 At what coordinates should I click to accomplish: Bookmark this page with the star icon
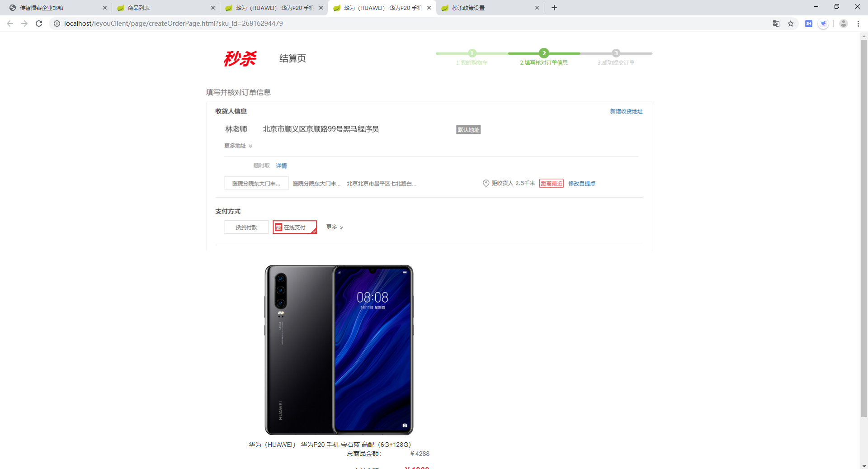(x=791, y=24)
